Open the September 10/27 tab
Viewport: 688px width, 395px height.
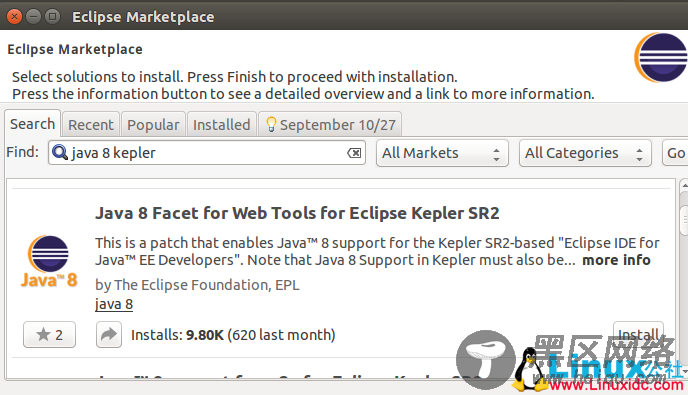[x=330, y=125]
